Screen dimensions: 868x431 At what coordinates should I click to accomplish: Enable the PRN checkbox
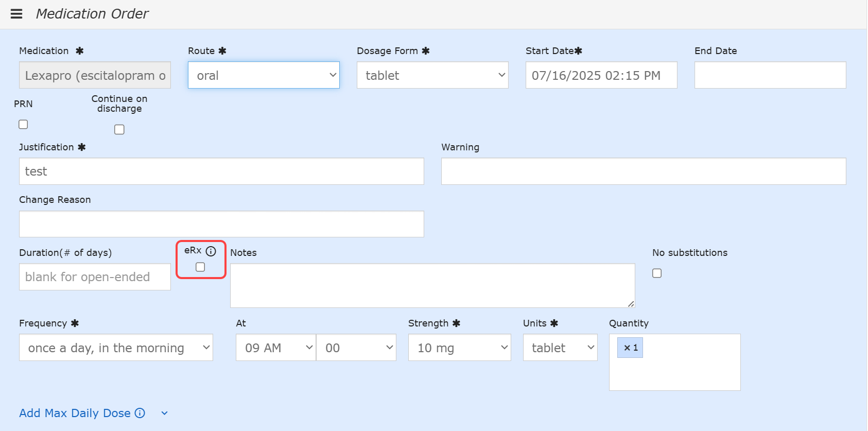click(x=23, y=125)
